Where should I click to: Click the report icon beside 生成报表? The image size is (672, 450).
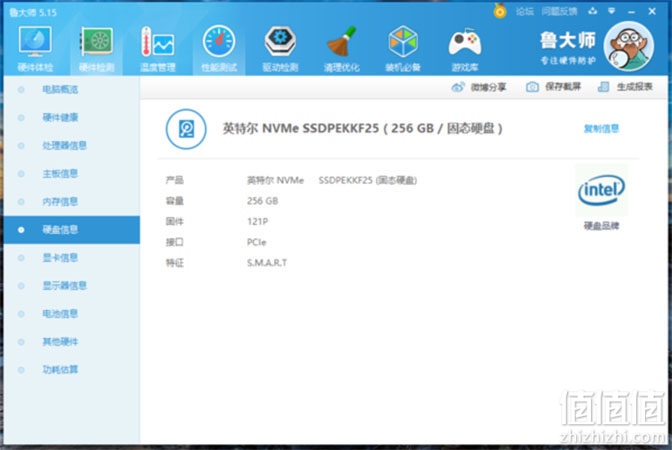pyautogui.click(x=603, y=87)
